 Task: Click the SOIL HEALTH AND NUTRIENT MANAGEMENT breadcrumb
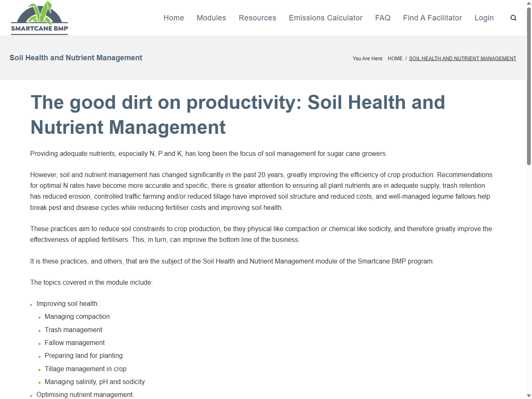(463, 58)
